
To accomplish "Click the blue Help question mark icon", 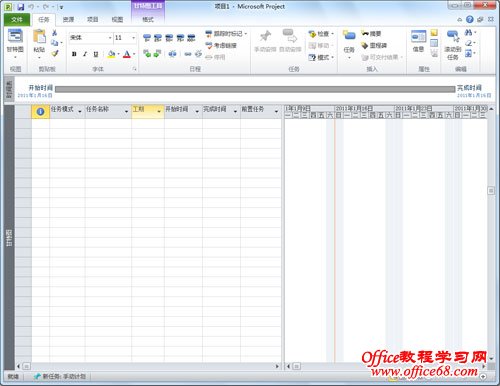I will pos(470,20).
